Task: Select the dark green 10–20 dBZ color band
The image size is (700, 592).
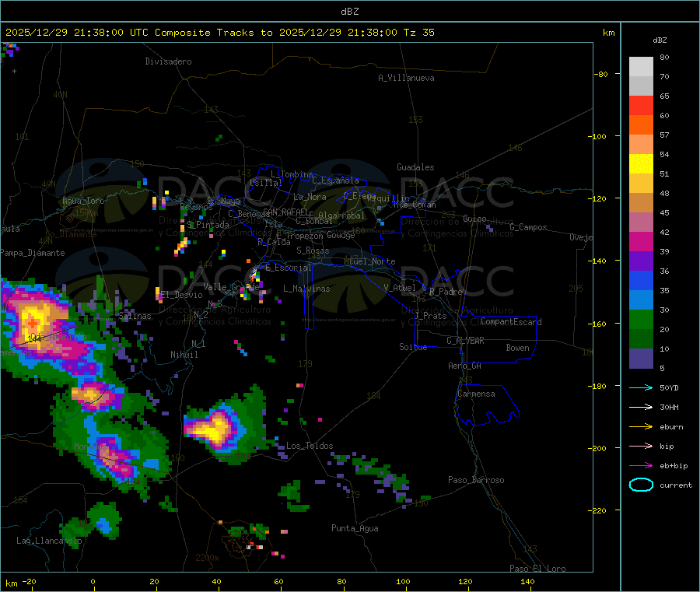Action: pyautogui.click(x=641, y=339)
